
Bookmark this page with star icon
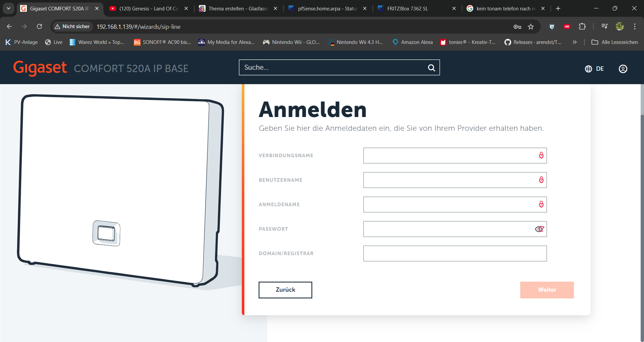point(531,27)
